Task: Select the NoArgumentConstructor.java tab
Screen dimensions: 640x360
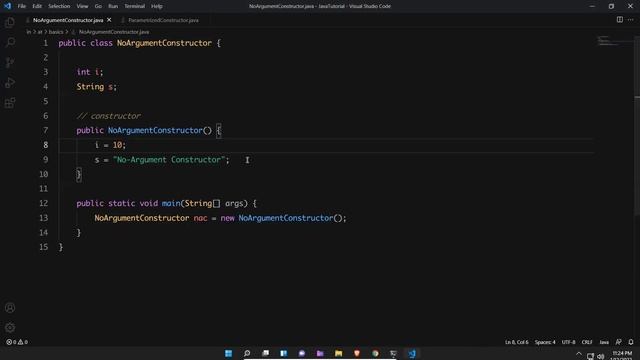Action: coord(68,20)
